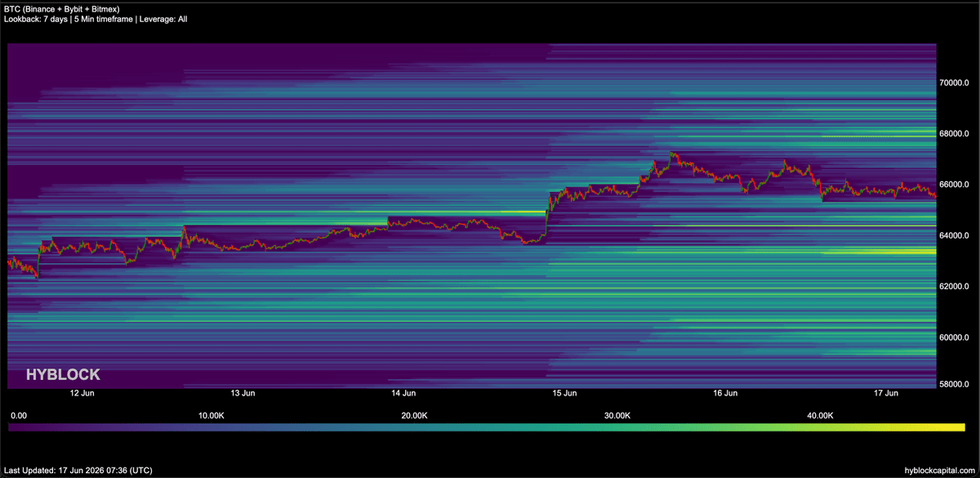
Task: Select the 14 Jun date marker
Action: click(x=403, y=394)
